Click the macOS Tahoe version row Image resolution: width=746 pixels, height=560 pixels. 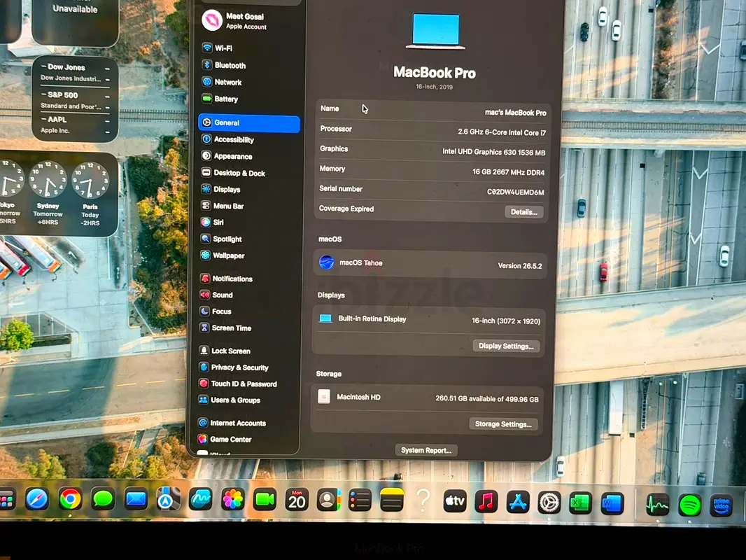[x=430, y=264]
